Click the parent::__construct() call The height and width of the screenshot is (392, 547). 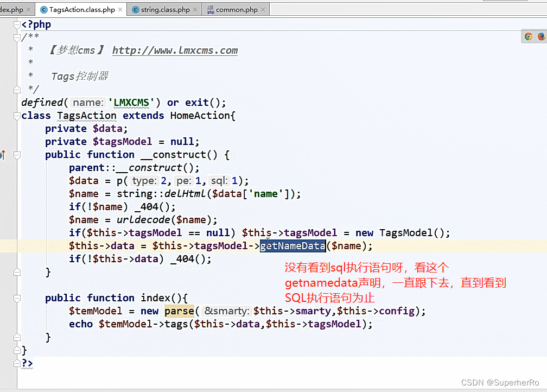[131, 168]
